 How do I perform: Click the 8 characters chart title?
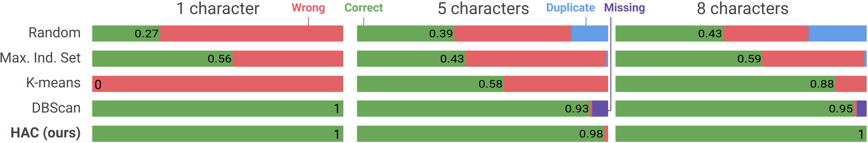(x=742, y=9)
